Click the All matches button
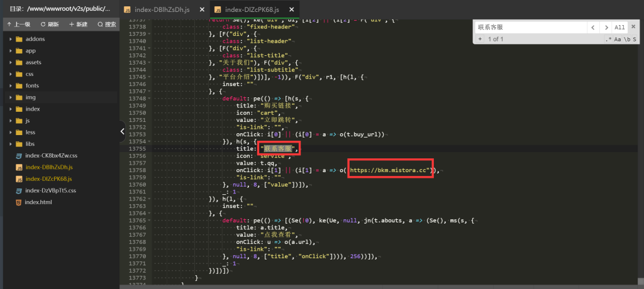644x289 pixels. [619, 28]
